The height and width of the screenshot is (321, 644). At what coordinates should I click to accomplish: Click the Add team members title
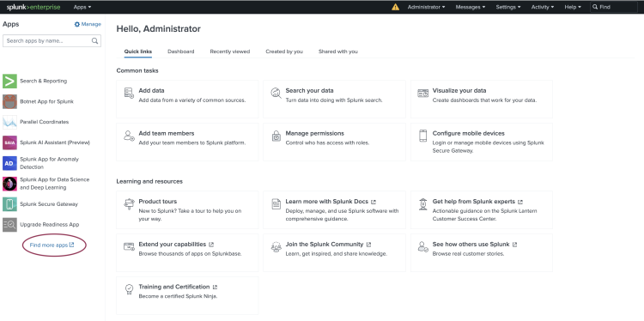(x=167, y=133)
